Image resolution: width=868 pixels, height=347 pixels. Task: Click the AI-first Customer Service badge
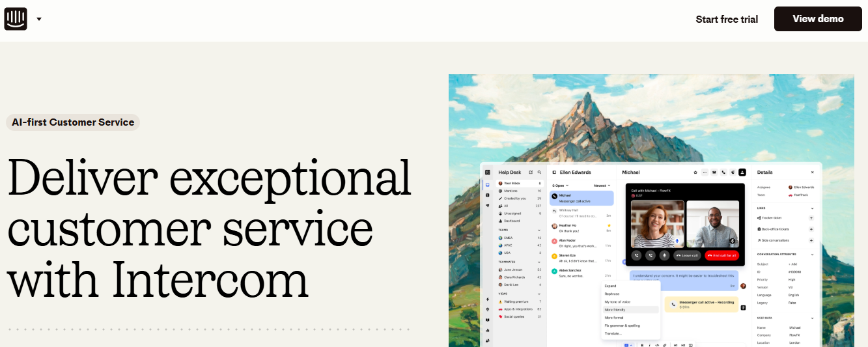tap(73, 122)
